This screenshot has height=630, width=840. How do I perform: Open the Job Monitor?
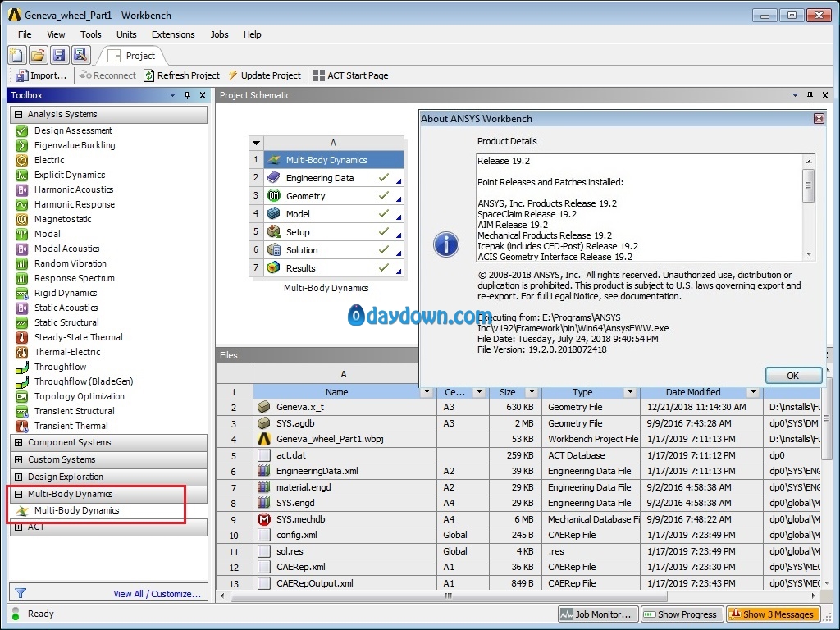[598, 614]
